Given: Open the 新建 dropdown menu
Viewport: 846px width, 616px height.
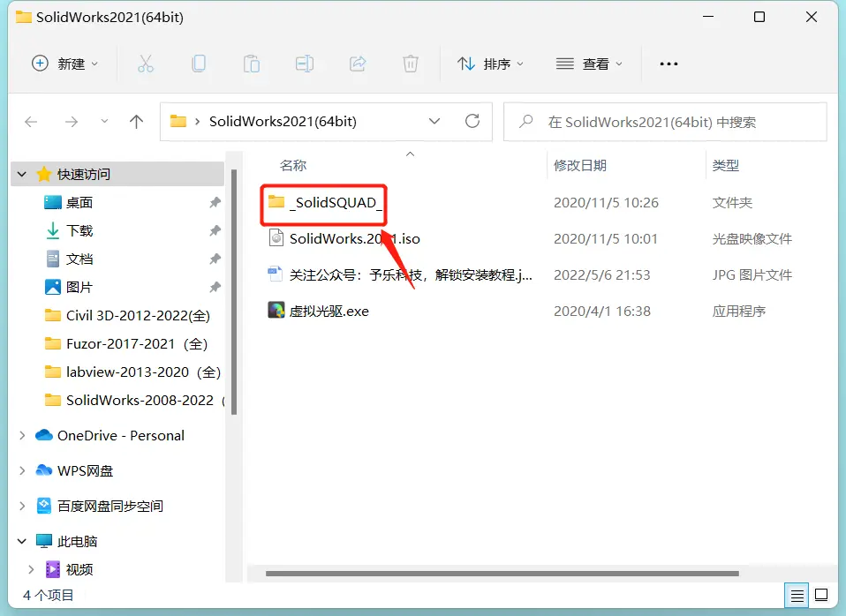Looking at the screenshot, I should pyautogui.click(x=64, y=64).
